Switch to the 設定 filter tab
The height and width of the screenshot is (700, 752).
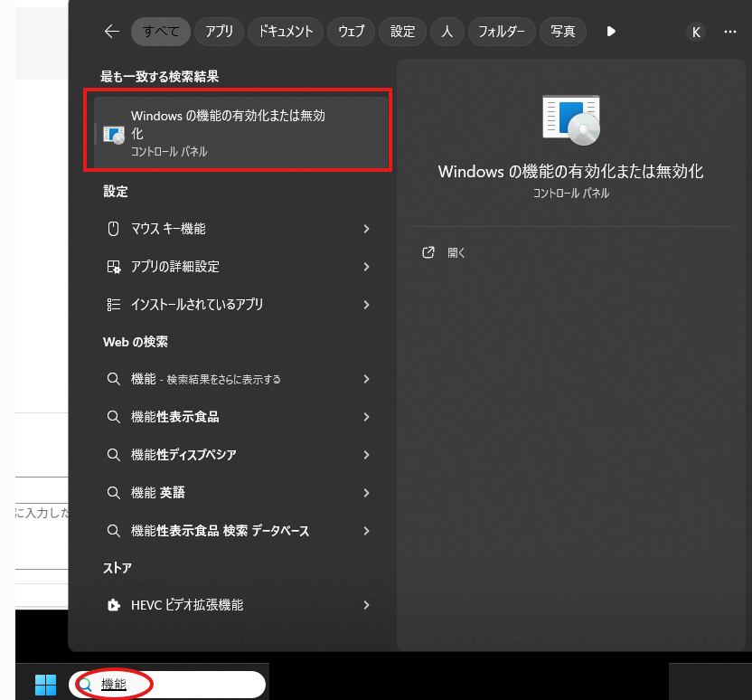click(402, 32)
